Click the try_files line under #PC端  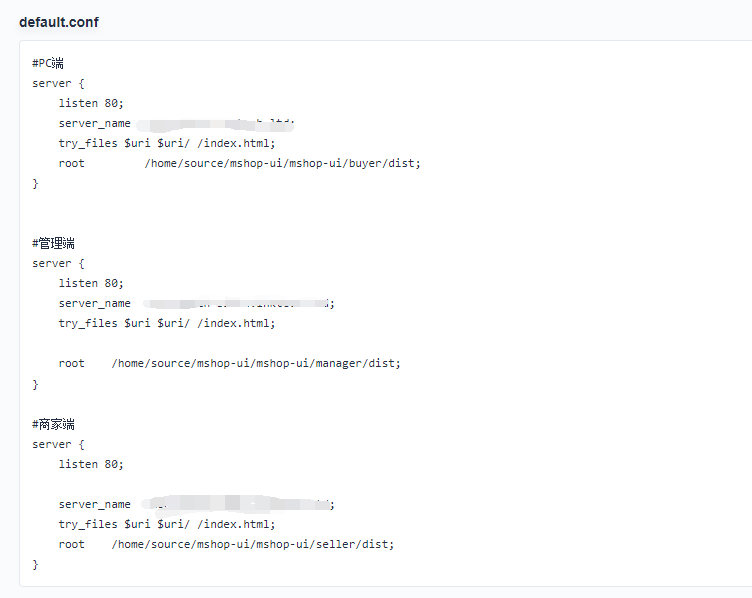click(x=166, y=143)
